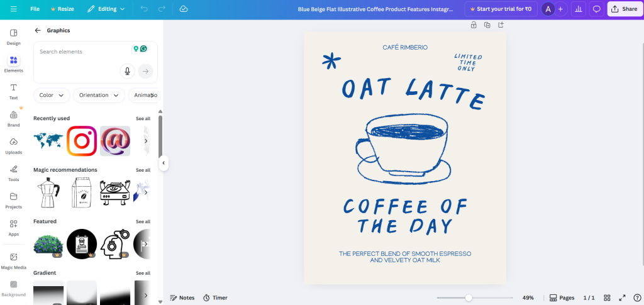The height and width of the screenshot is (305, 644).
Task: Start your trial for ₹0
Action: [501, 9]
